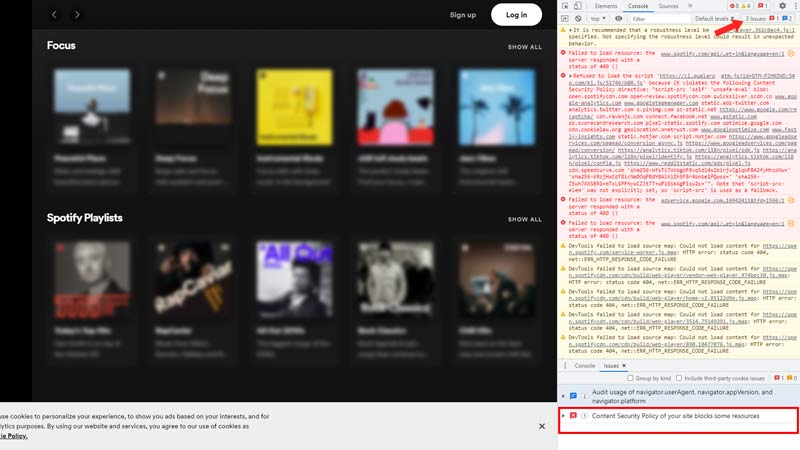800x450 pixels.
Task: Switch to the Sources tab
Action: 668,6
